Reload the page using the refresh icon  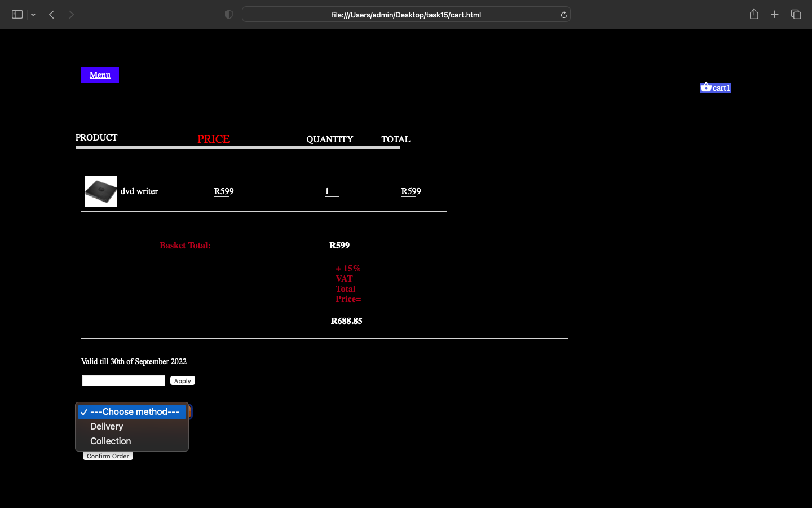pos(563,14)
